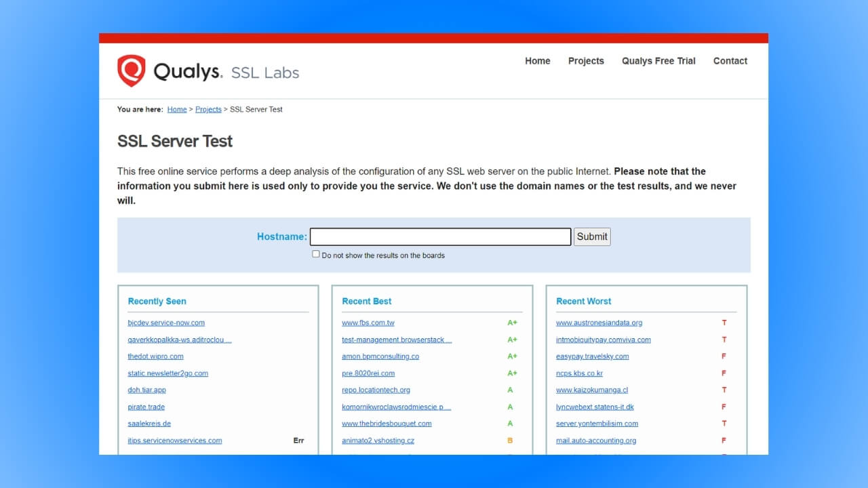The image size is (868, 488).
Task: Open www.kaizokumanga.cl result
Action: click(x=592, y=390)
